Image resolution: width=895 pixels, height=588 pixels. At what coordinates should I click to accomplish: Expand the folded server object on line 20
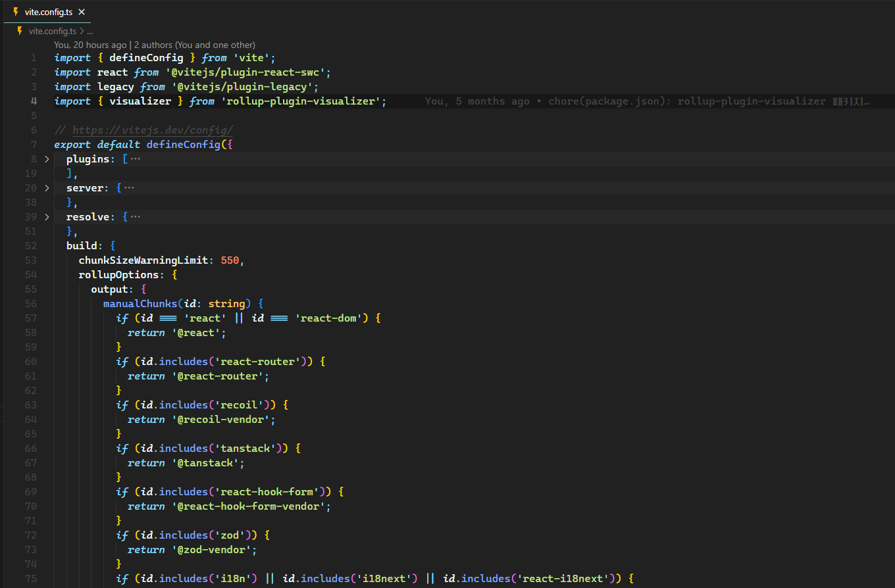point(45,187)
